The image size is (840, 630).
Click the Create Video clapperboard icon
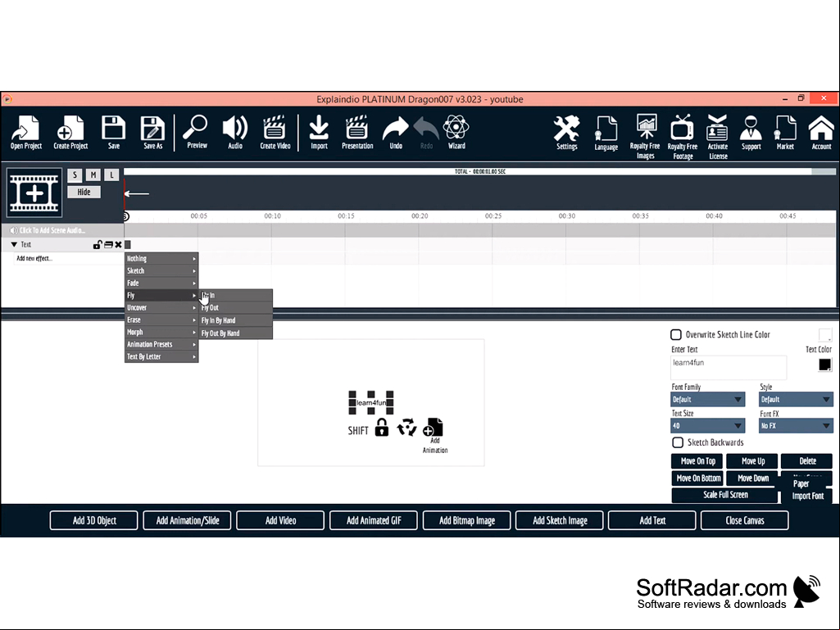(x=275, y=132)
